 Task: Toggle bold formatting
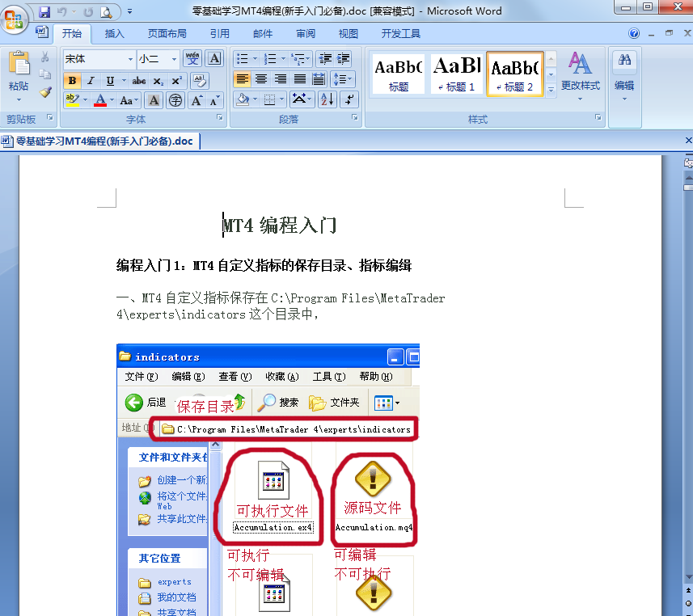tap(72, 80)
